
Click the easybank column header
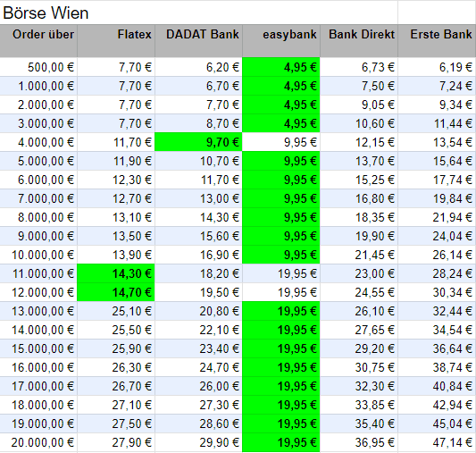[281, 41]
